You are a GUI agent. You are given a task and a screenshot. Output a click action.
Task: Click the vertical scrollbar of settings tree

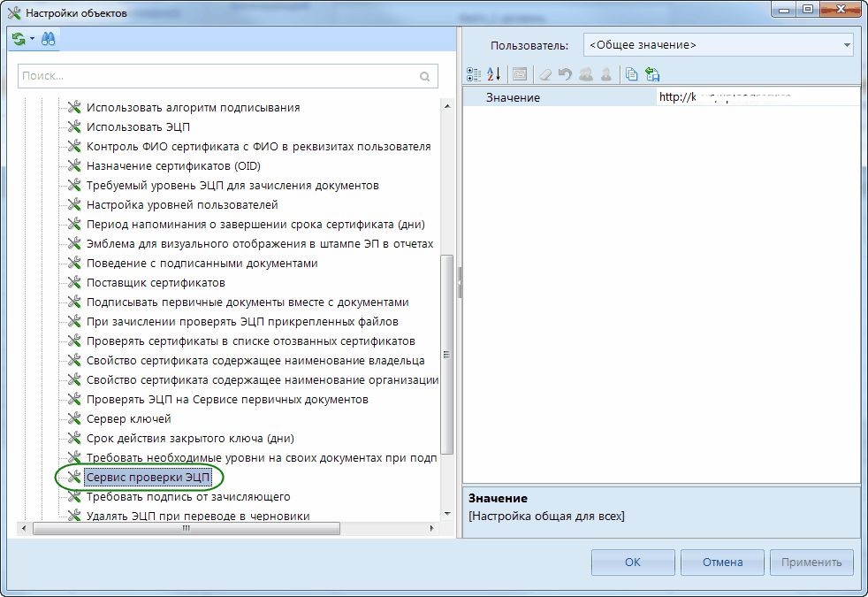446,354
